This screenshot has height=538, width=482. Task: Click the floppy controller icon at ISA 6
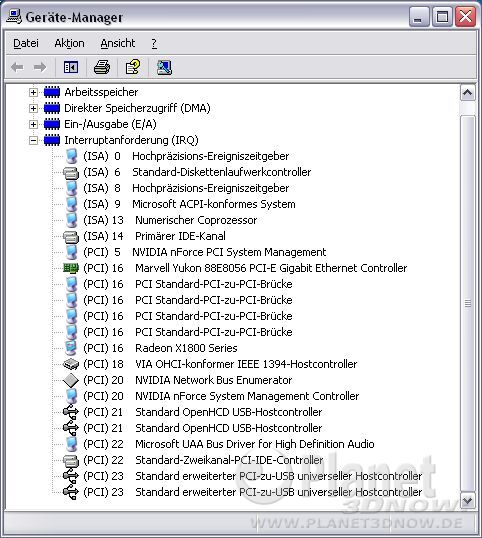pos(71,172)
